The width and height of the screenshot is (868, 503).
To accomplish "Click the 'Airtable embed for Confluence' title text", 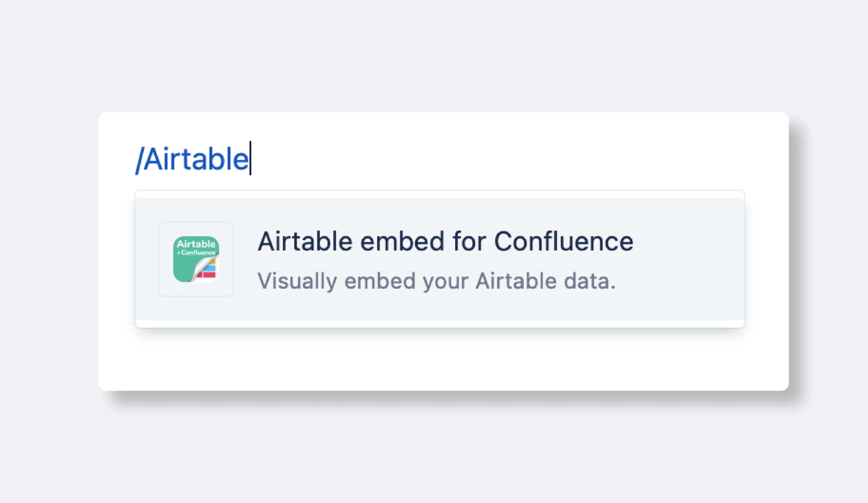I will [x=445, y=241].
